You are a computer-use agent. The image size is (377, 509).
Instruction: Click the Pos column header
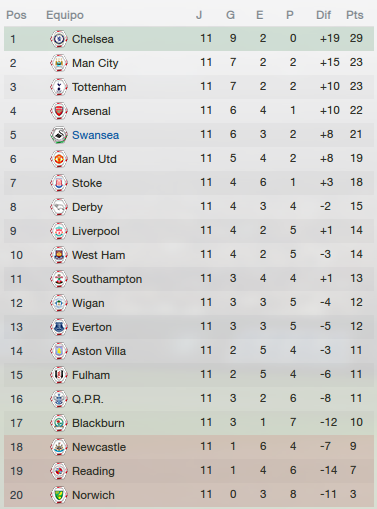[x=16, y=15]
